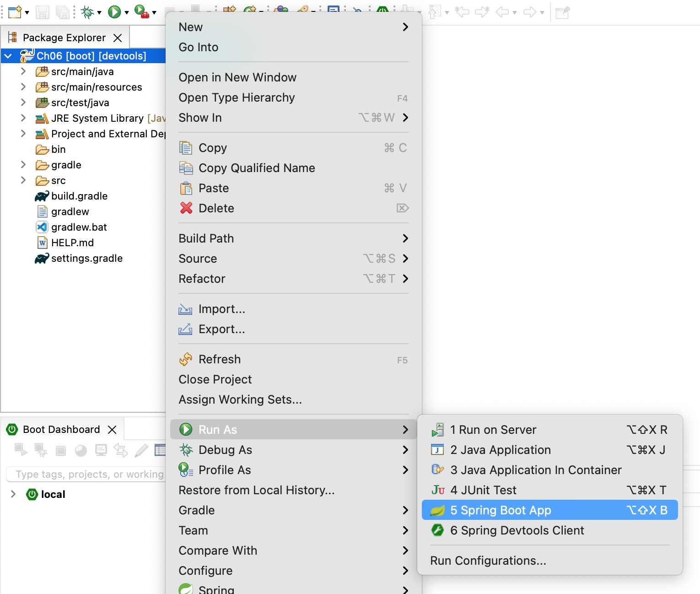Viewport: 700px width, 594px height.
Task: Expand the src/test/java folder
Action: pyautogui.click(x=23, y=103)
